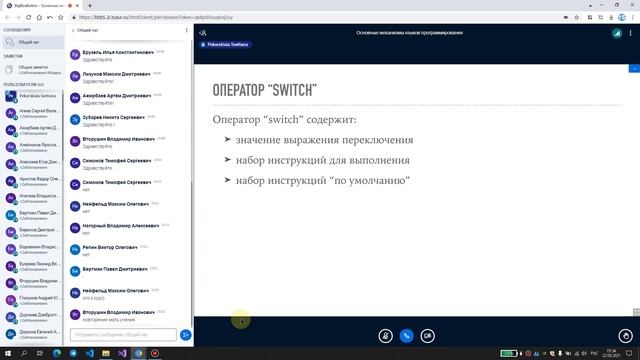
Task: Open Visual Studio from taskbar
Action: point(122,353)
